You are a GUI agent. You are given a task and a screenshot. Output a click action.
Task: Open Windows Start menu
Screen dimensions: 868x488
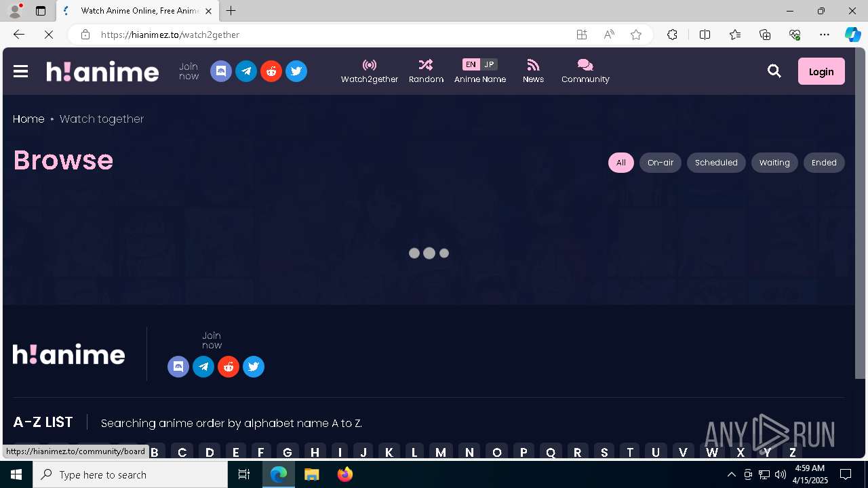click(x=16, y=474)
